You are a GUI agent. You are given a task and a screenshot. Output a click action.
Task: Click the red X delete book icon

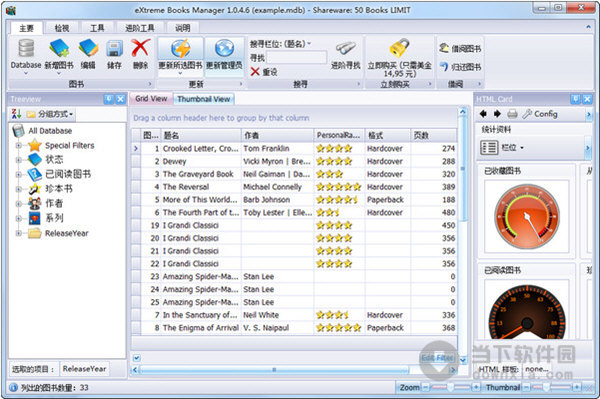point(140,49)
